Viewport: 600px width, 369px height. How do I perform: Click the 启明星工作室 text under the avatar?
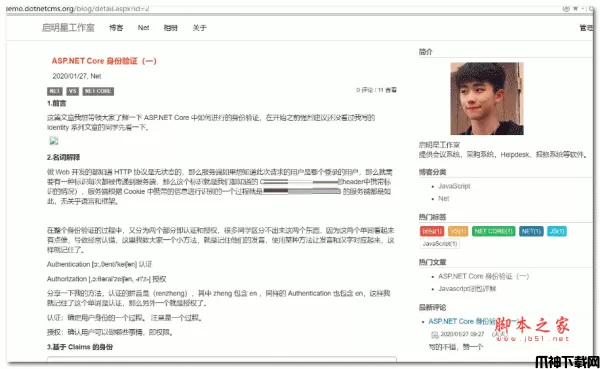pos(439,145)
